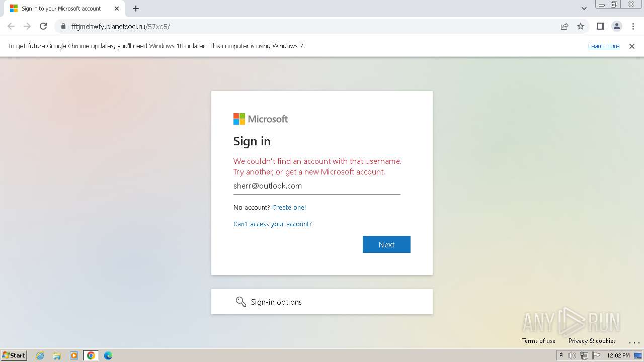Open the Chrome profile avatar

(x=617, y=26)
